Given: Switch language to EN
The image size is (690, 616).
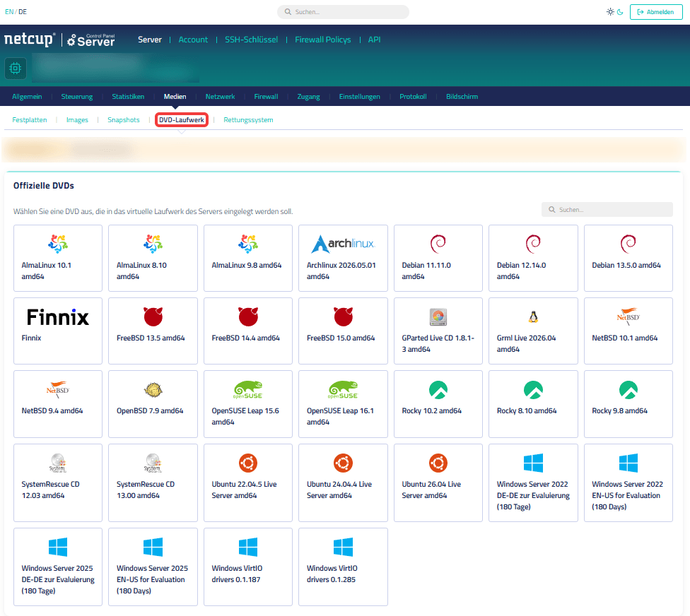Looking at the screenshot, I should pos(9,12).
